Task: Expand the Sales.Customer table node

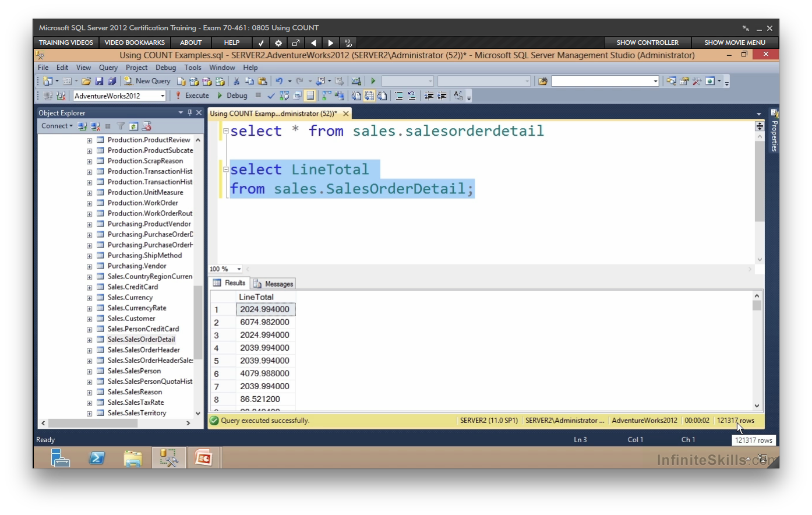Action: (x=89, y=319)
